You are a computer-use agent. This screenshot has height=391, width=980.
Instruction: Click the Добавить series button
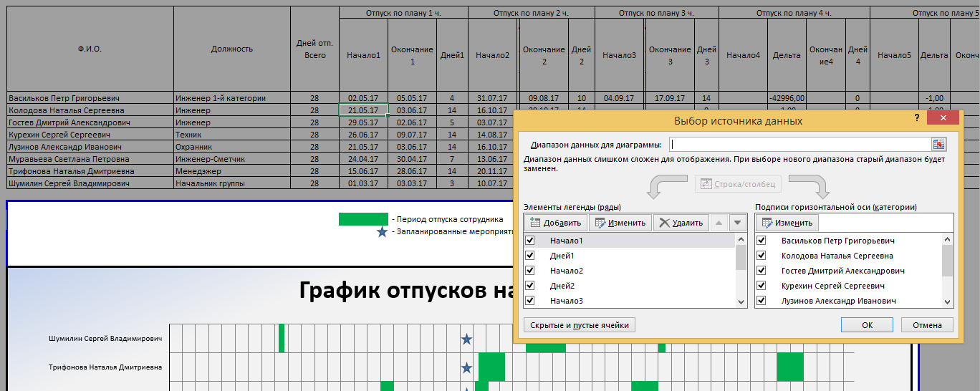tap(556, 223)
